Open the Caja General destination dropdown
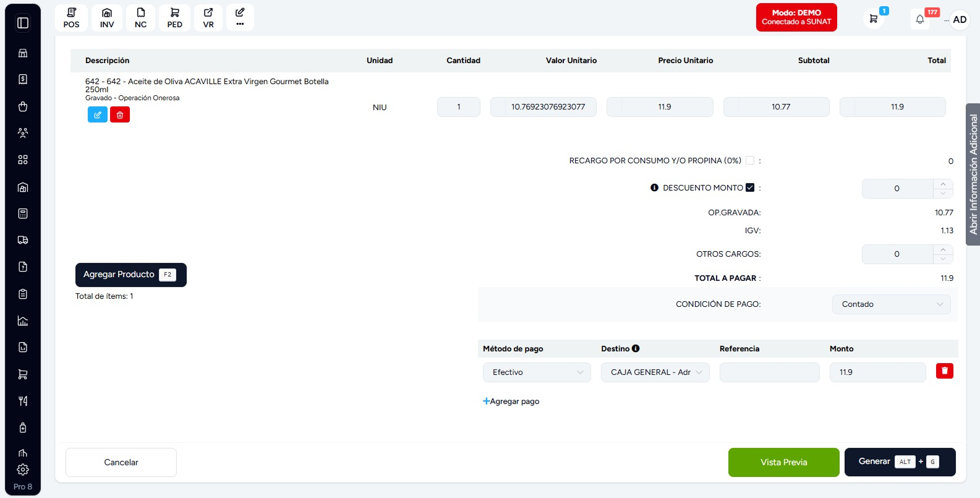The height and width of the screenshot is (498, 980). (655, 372)
